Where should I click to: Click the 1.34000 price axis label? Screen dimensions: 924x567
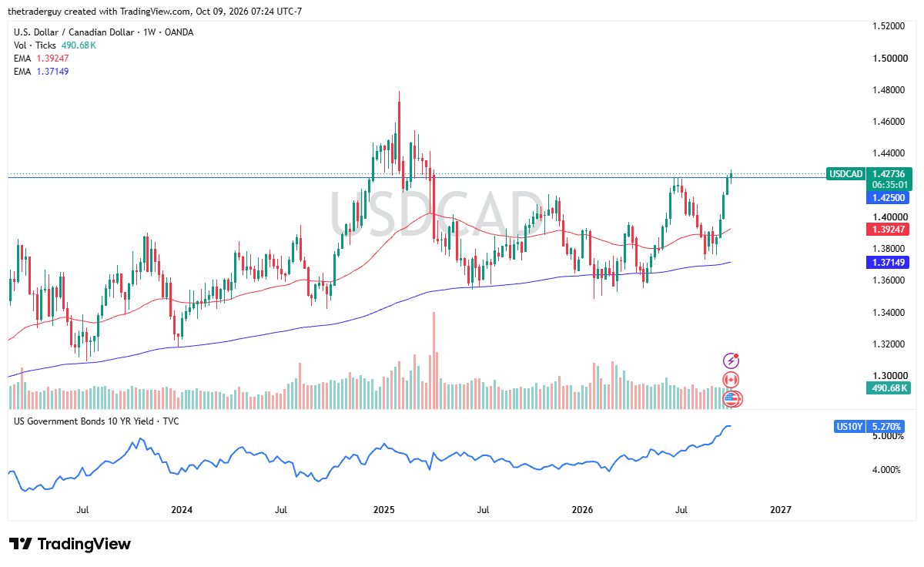click(x=889, y=312)
